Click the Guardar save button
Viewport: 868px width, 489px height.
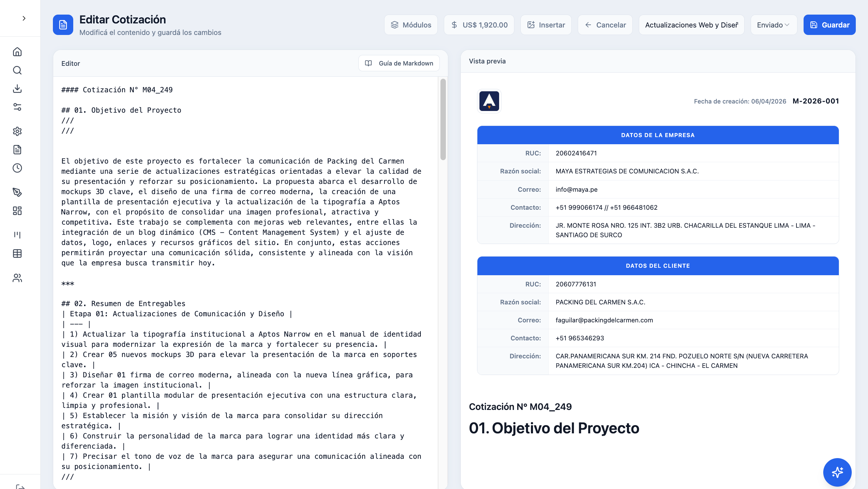point(829,25)
